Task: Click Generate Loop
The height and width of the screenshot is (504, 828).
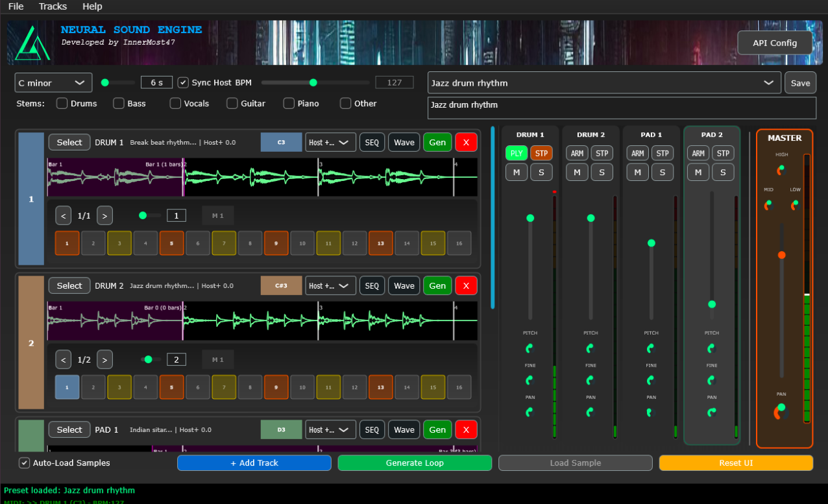Action: click(415, 463)
